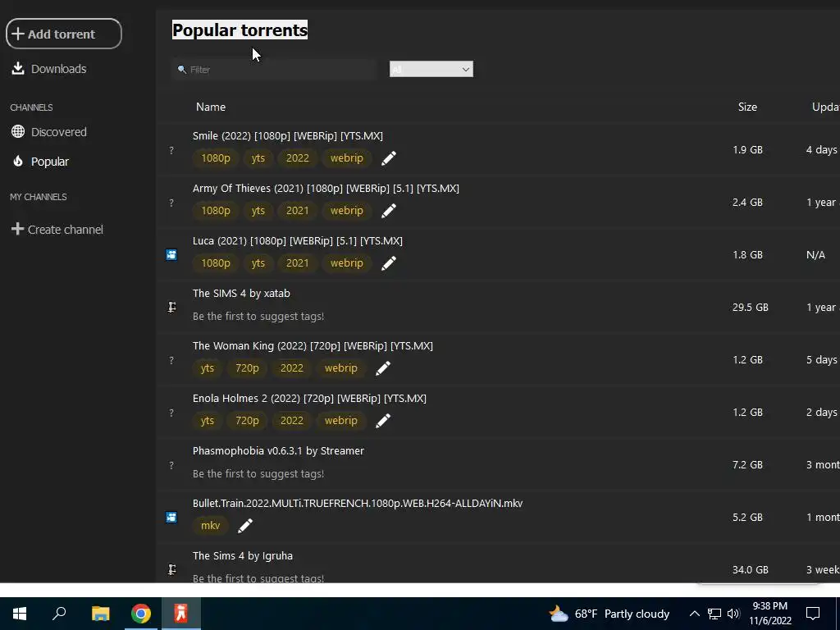Image resolution: width=840 pixels, height=630 pixels.
Task: Click the network tray icon
Action: [714, 614]
